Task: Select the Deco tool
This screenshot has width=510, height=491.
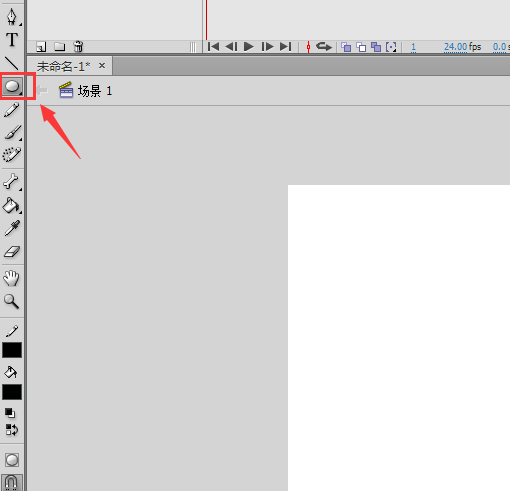Action: tap(12, 155)
